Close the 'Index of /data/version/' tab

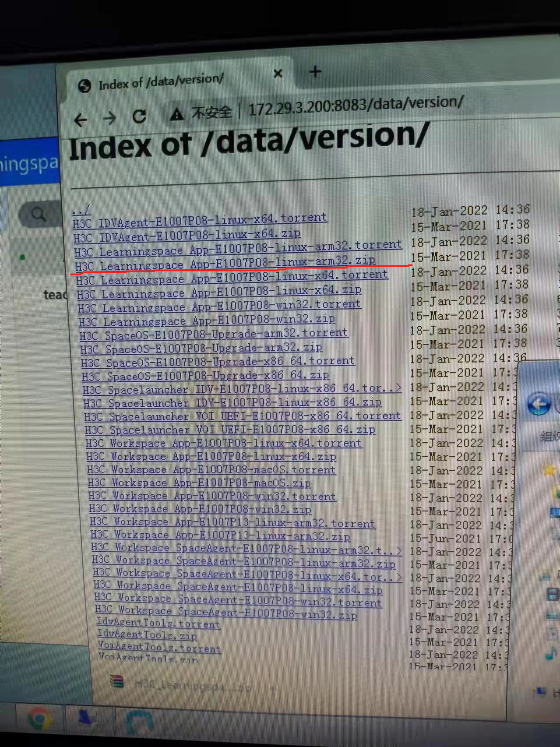[x=278, y=74]
